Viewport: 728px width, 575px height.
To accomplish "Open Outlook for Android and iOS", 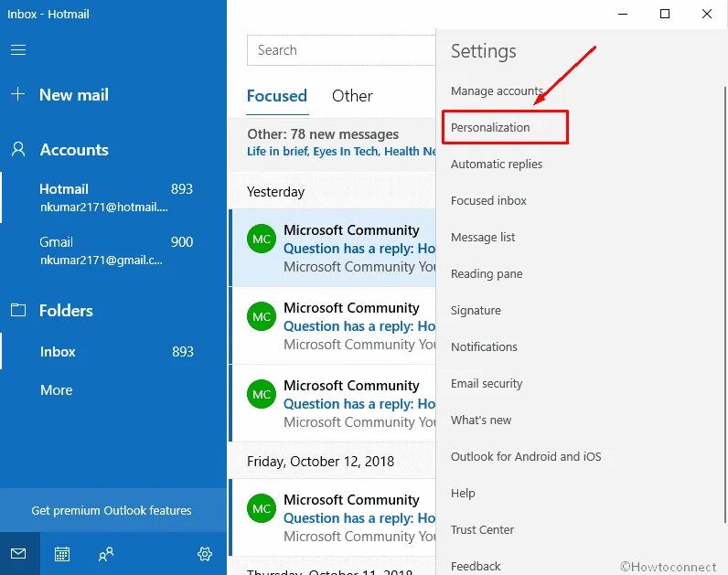I will pos(526,457).
